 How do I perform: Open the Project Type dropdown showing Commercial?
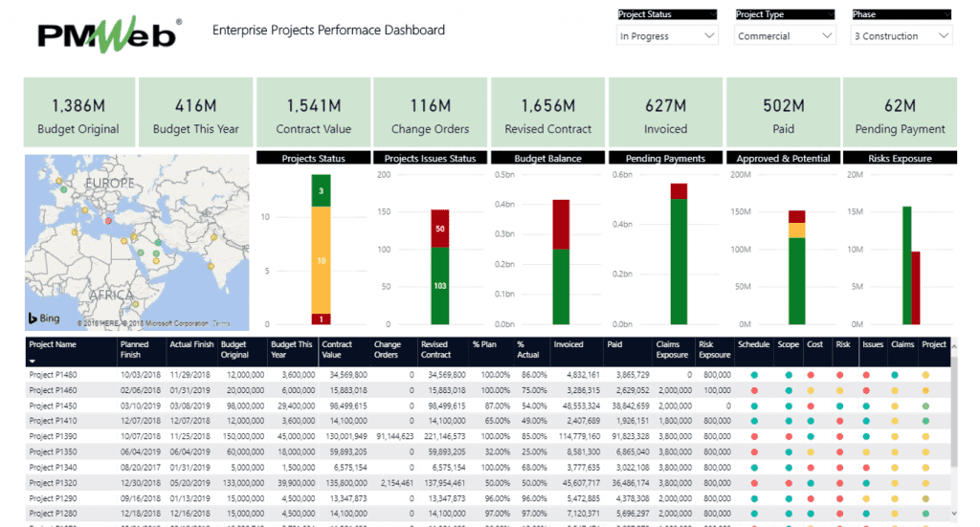tap(785, 35)
